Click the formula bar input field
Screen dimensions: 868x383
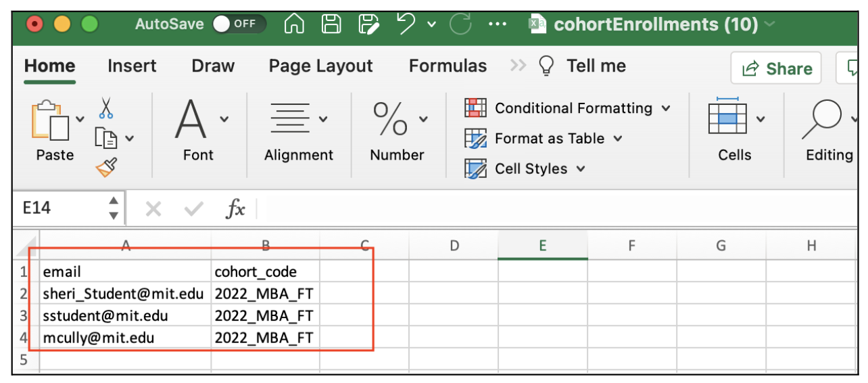click(559, 208)
